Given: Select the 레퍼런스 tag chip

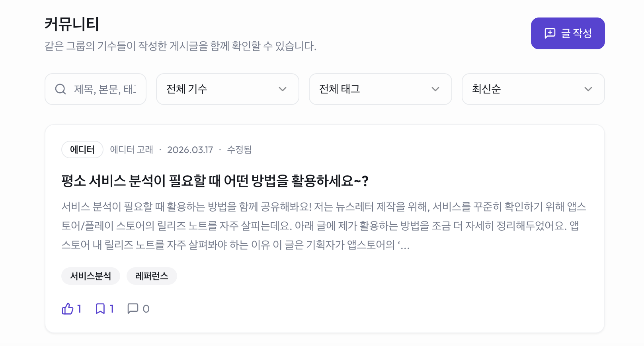Looking at the screenshot, I should (x=152, y=276).
